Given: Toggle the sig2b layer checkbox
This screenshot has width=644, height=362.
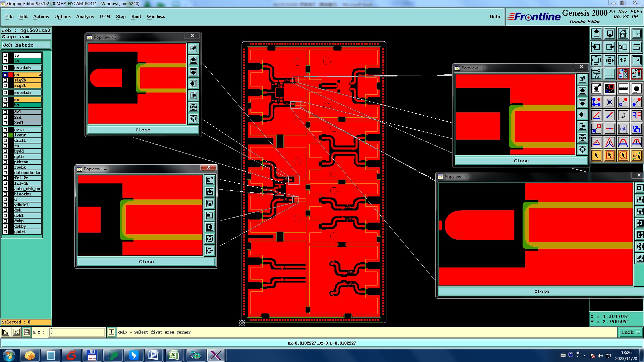Looking at the screenshot, I should coord(5,80).
